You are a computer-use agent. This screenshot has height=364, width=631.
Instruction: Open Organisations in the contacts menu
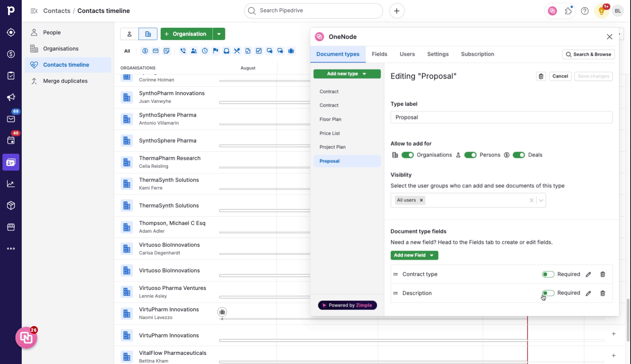[68, 48]
